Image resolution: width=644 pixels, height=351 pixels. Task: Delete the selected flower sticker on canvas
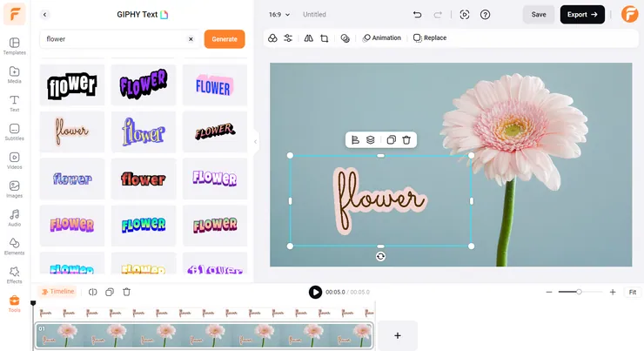tap(406, 140)
